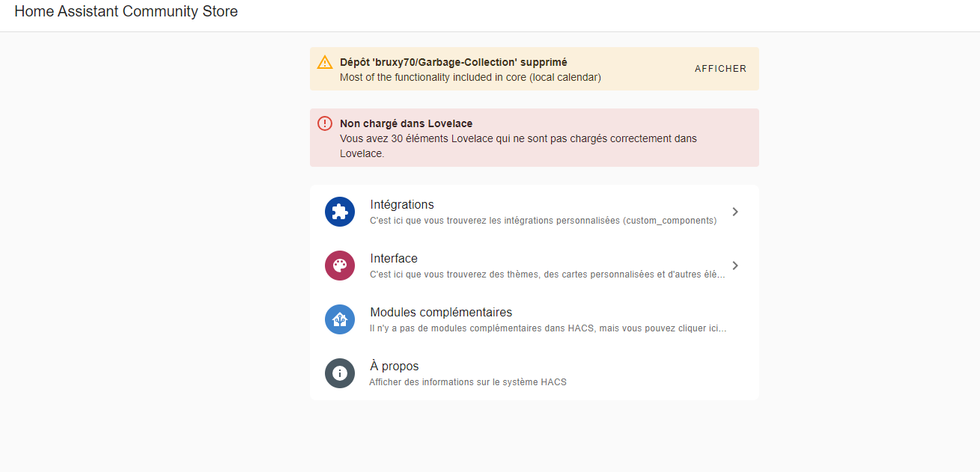
Task: Click the orange warning triangle icon
Action: click(325, 62)
